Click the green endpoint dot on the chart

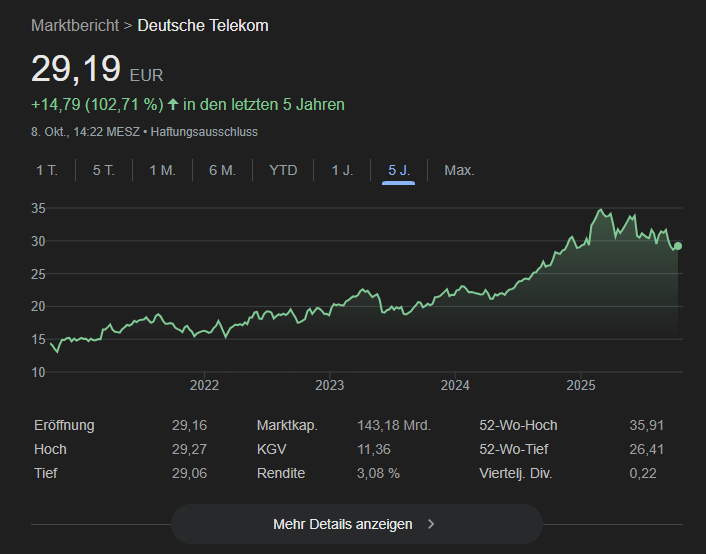click(x=678, y=246)
